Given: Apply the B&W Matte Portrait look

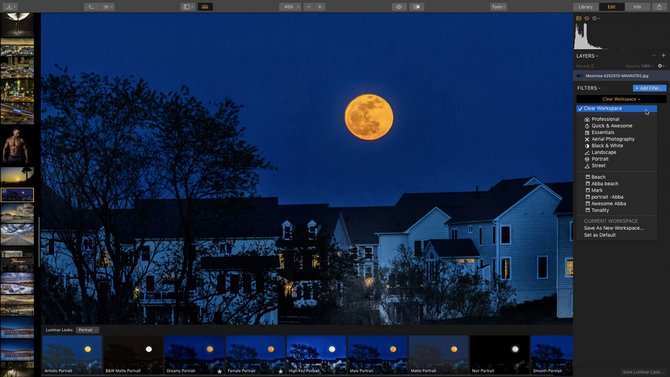Looking at the screenshot, I should [x=133, y=355].
